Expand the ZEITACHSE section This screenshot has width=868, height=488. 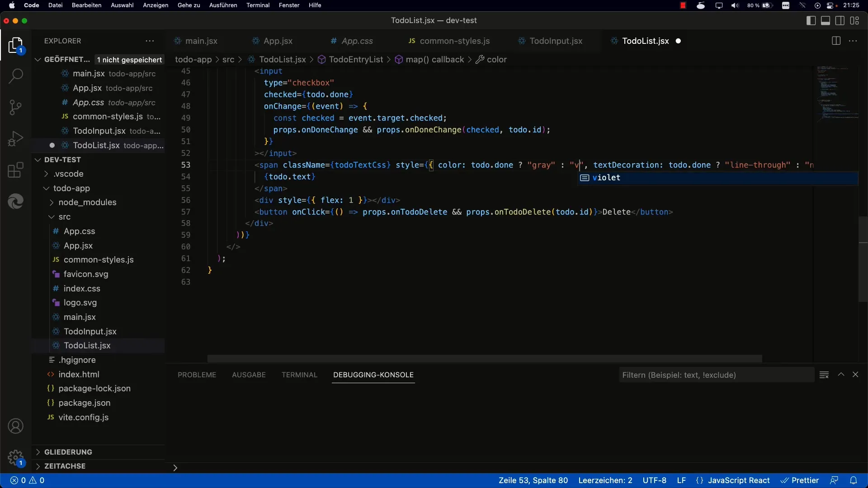[38, 466]
